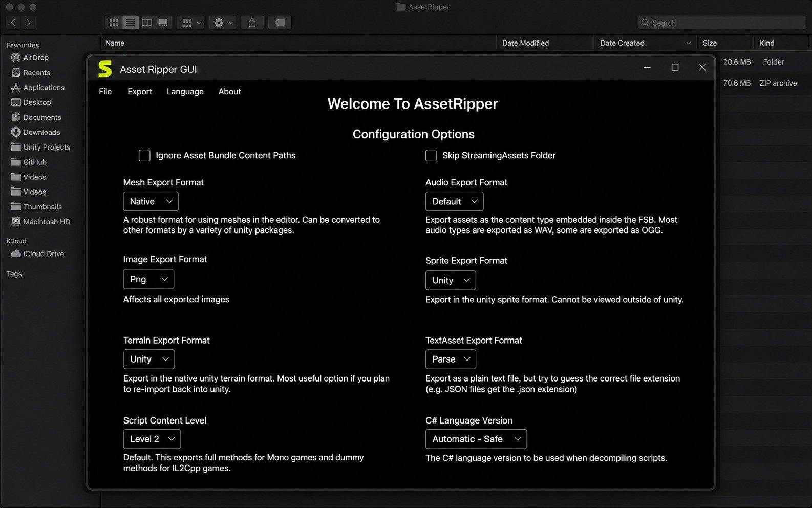Open Sprite Export Format Unity dropdown

(x=451, y=280)
